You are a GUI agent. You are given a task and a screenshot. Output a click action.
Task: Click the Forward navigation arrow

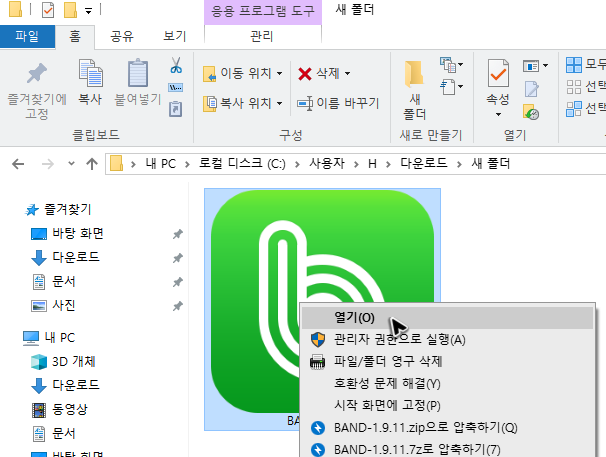click(x=48, y=164)
